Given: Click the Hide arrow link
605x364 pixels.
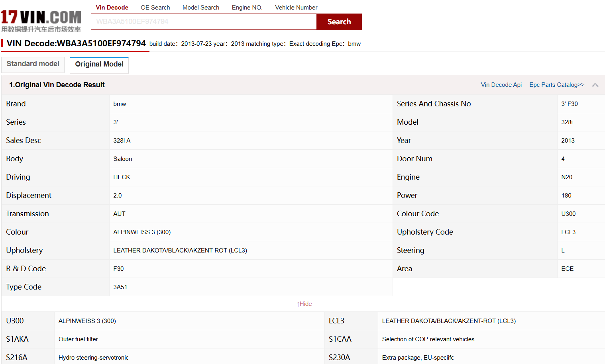Looking at the screenshot, I should tap(304, 304).
